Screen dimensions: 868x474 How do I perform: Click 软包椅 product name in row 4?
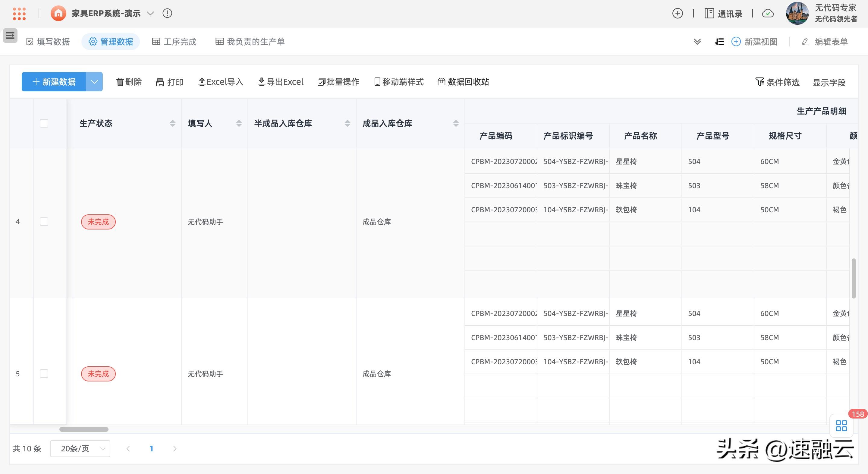[626, 210]
